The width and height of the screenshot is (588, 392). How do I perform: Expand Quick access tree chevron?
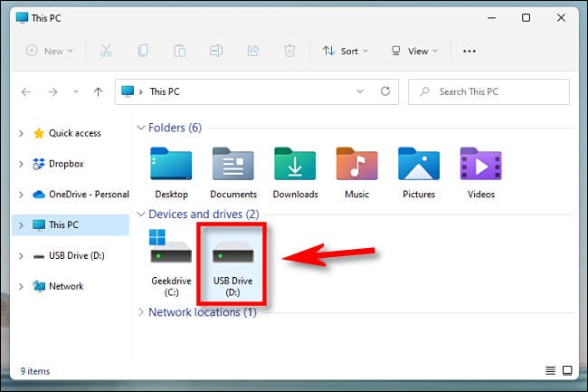[21, 133]
